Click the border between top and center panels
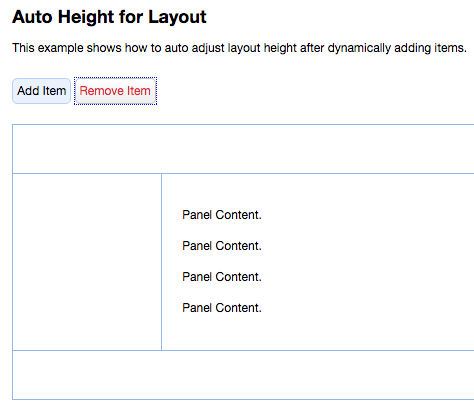Viewport: 474px width, 416px height. [243, 173]
